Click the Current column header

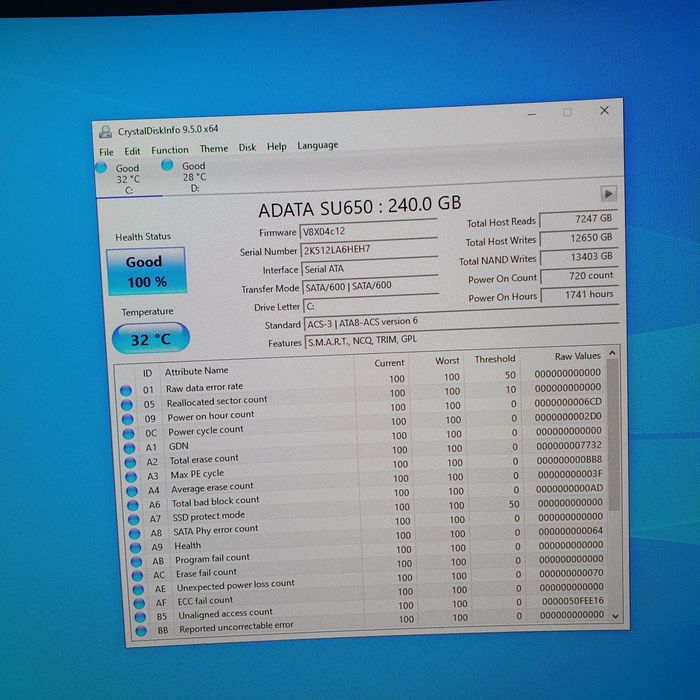(x=389, y=363)
